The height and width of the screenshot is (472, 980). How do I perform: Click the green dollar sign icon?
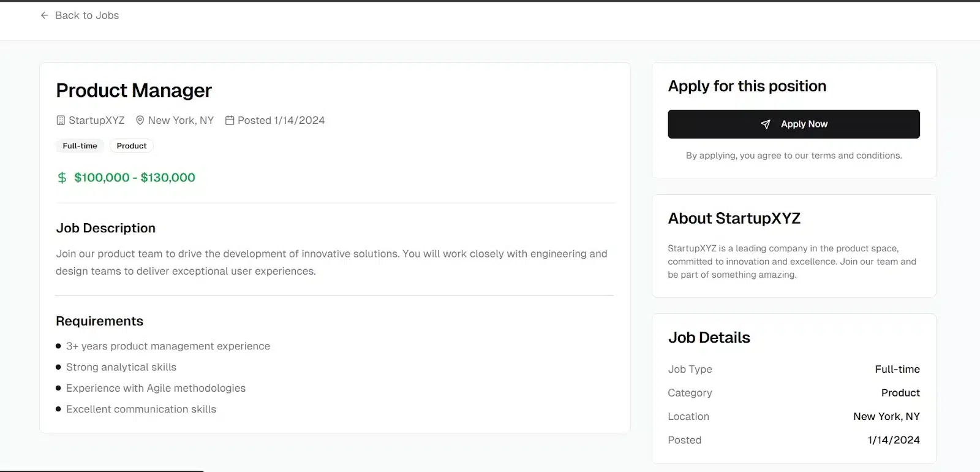[x=62, y=178]
